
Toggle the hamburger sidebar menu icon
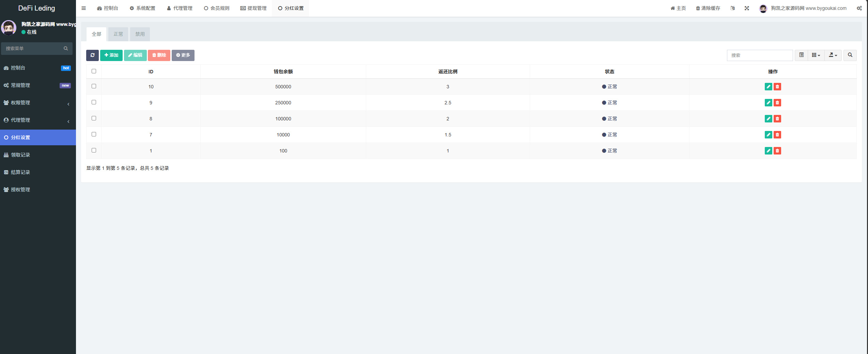(83, 8)
